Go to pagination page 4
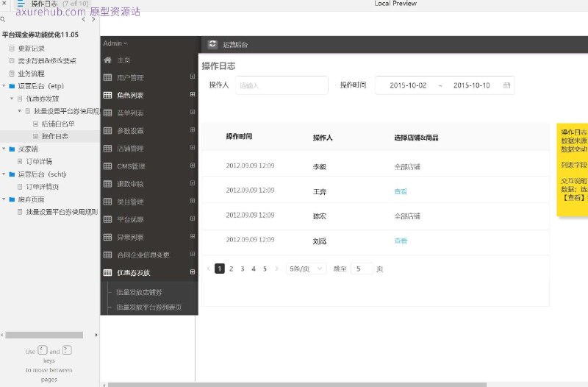This screenshot has height=387, width=588. pos(254,269)
